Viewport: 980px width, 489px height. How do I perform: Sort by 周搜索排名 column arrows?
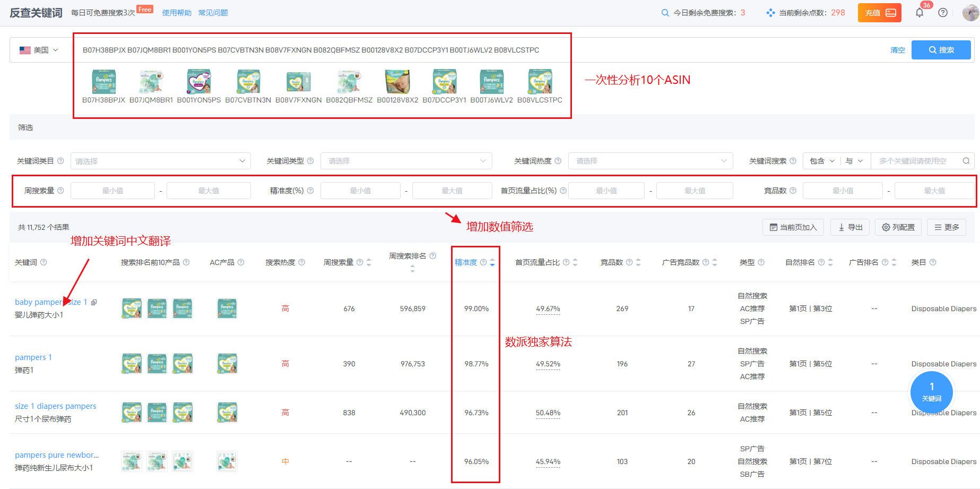(x=412, y=270)
